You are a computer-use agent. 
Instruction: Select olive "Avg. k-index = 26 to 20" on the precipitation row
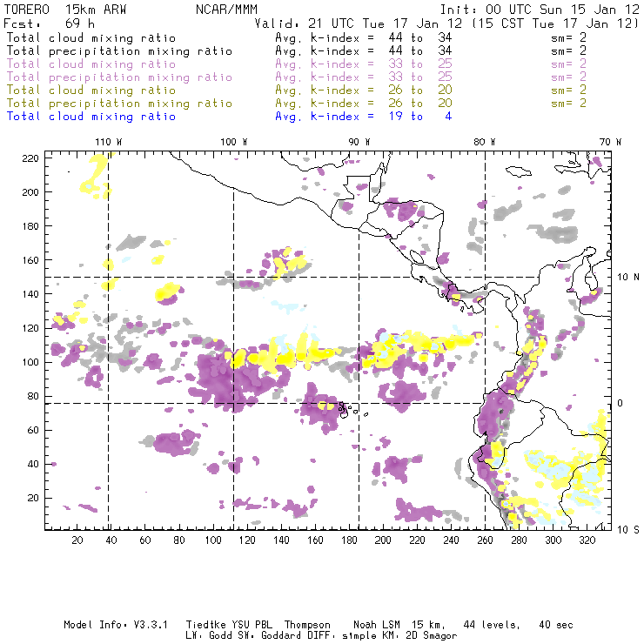[364, 103]
